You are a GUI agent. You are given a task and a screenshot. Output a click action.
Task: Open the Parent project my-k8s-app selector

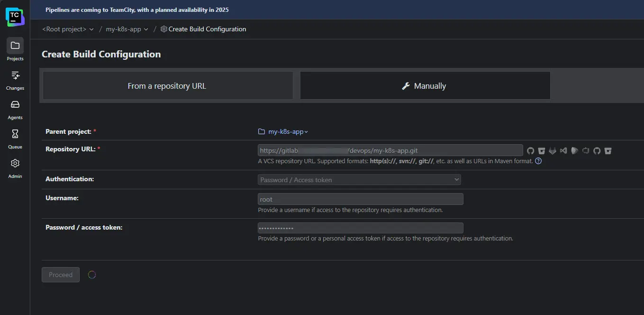(283, 132)
